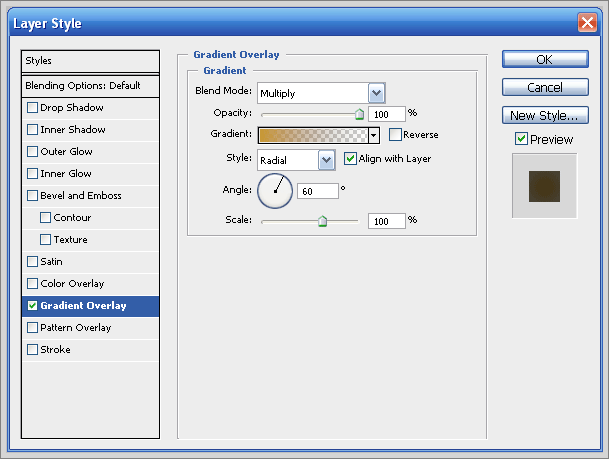Select the Stroke label

56,349
